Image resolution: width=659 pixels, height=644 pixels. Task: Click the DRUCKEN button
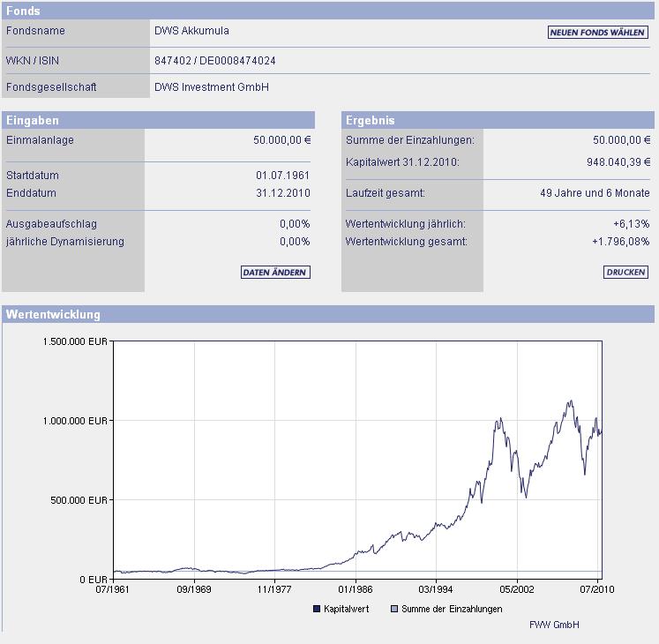pyautogui.click(x=625, y=272)
